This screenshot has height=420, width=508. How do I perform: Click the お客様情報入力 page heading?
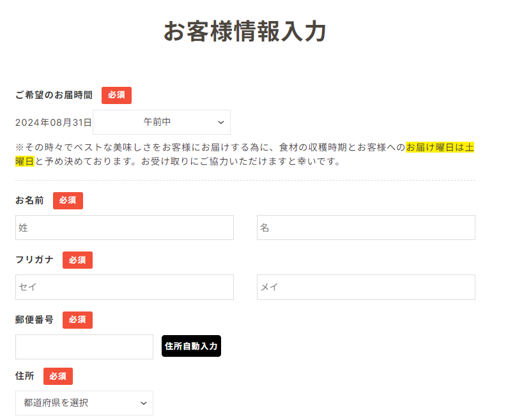245,31
